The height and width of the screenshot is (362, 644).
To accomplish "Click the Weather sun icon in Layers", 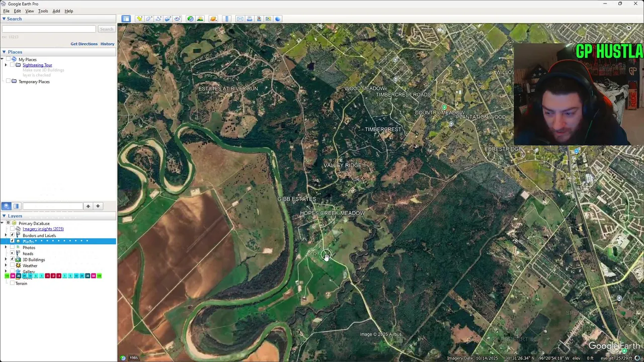I will (x=18, y=265).
